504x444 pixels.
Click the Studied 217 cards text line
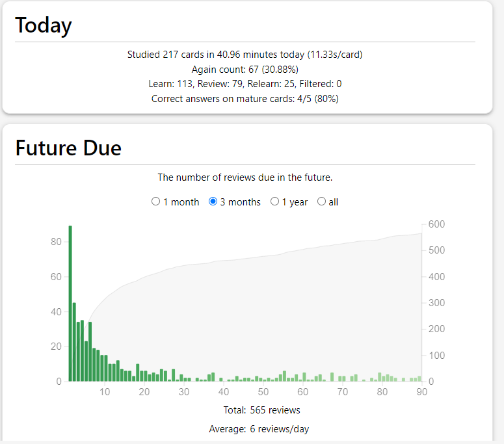pyautogui.click(x=245, y=55)
